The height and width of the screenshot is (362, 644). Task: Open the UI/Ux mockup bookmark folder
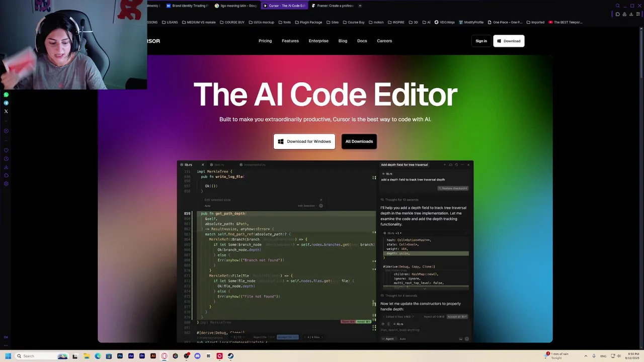click(261, 22)
